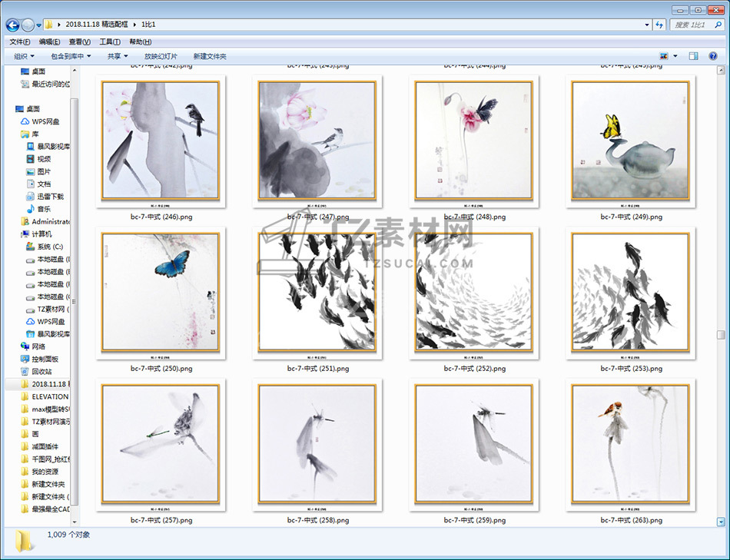Expand the 包含到库中 dropdown
730x560 pixels.
pos(71,56)
